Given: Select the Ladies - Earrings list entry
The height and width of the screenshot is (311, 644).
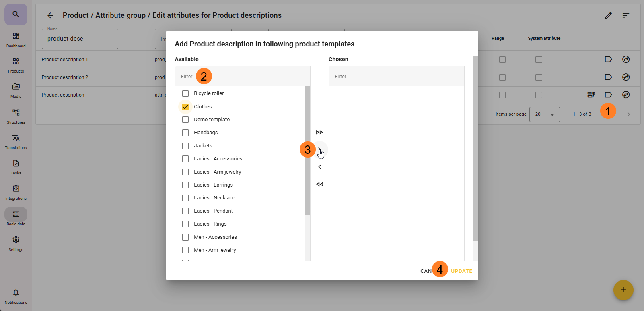Looking at the screenshot, I should pyautogui.click(x=213, y=185).
